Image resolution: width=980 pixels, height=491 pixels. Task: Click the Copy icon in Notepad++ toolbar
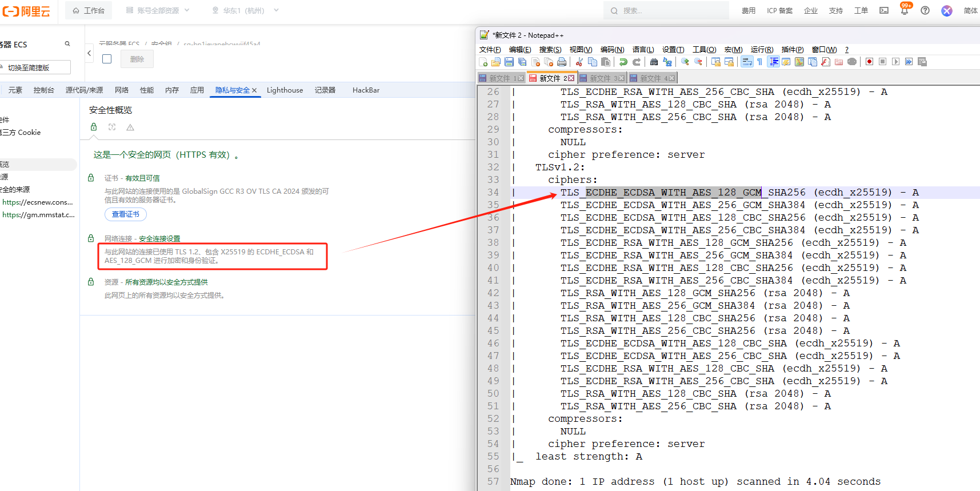pyautogui.click(x=593, y=62)
